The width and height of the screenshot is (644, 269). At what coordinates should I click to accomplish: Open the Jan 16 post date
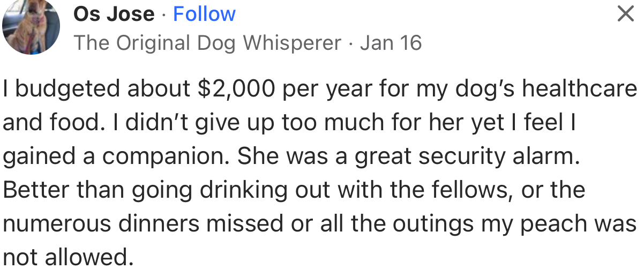tap(391, 43)
